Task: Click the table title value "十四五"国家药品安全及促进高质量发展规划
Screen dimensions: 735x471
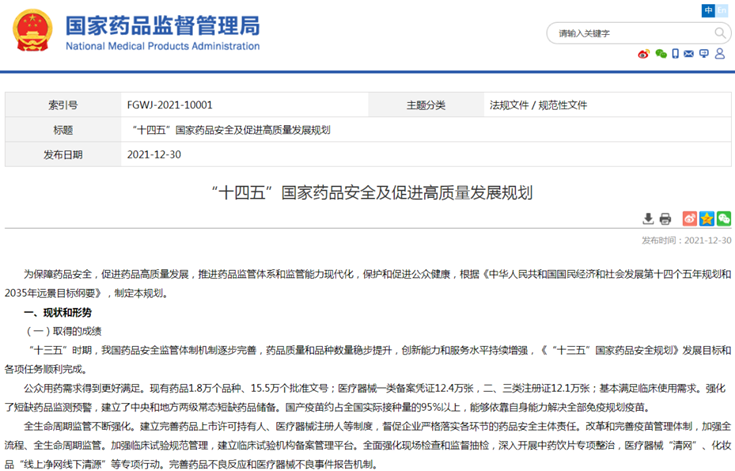Action: tap(231, 130)
